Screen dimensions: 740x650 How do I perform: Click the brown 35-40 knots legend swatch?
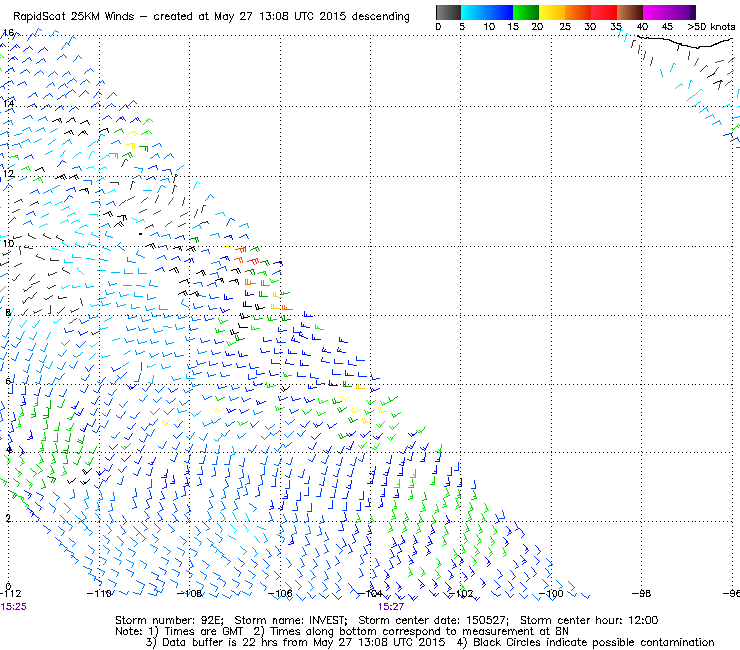pos(630,12)
